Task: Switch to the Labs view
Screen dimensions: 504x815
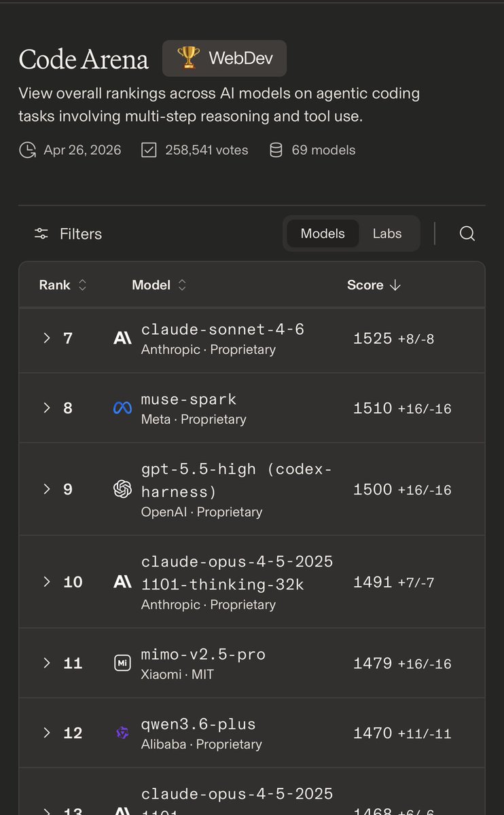Action: tap(387, 234)
